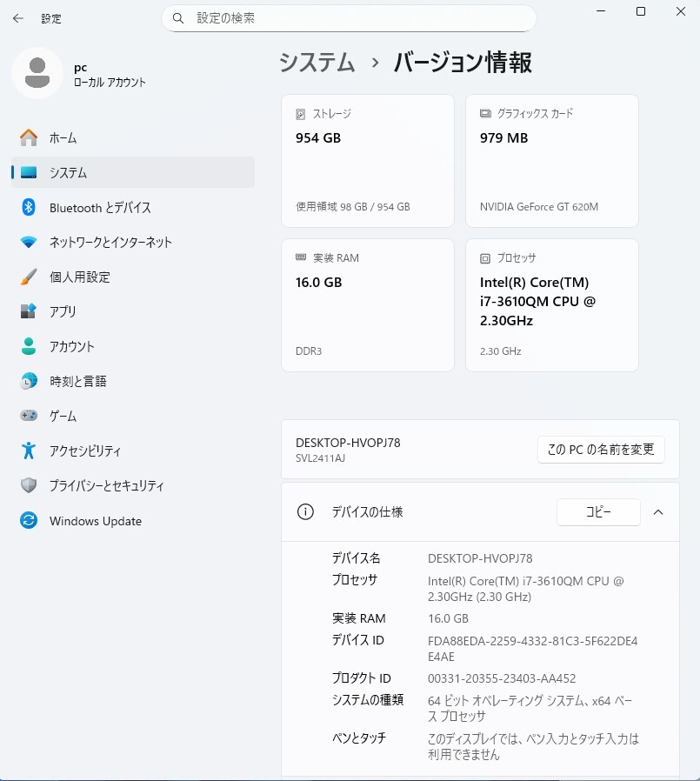The width and height of the screenshot is (700, 781).
Task: Click the back arrow icon
Action: coord(17,18)
